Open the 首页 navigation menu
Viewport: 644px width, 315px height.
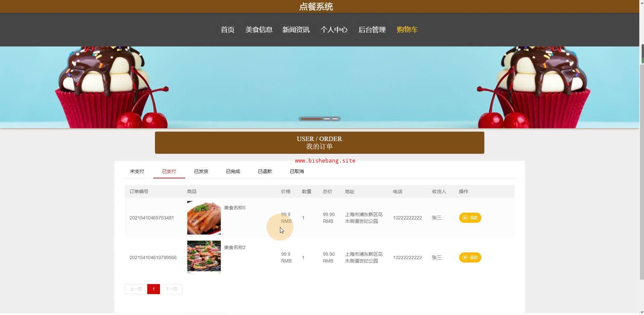[x=228, y=30]
